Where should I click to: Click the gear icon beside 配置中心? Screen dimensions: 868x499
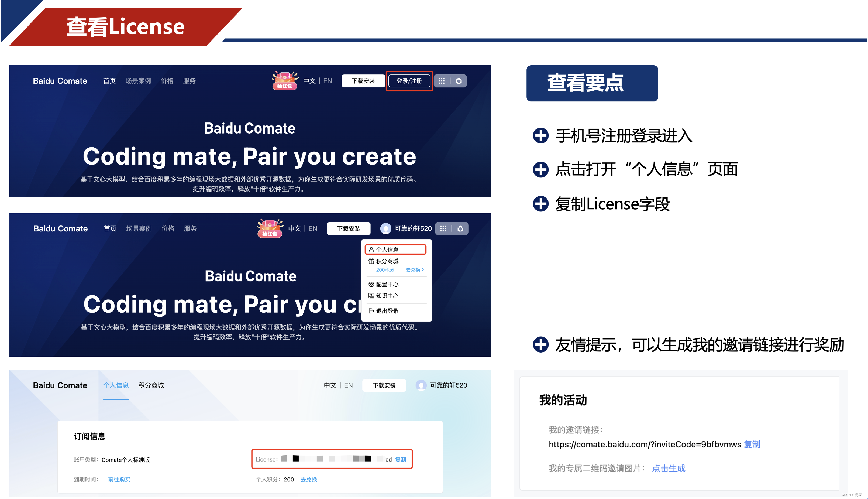click(371, 285)
